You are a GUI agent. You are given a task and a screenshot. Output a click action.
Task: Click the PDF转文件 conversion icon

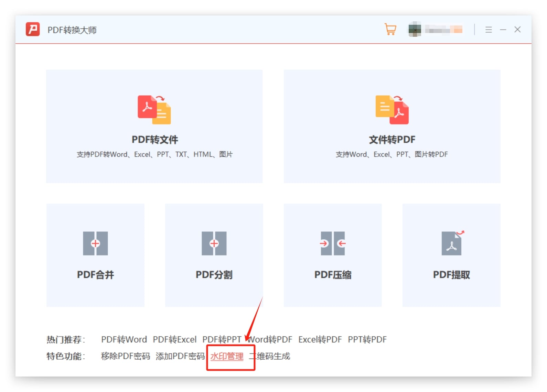[154, 110]
